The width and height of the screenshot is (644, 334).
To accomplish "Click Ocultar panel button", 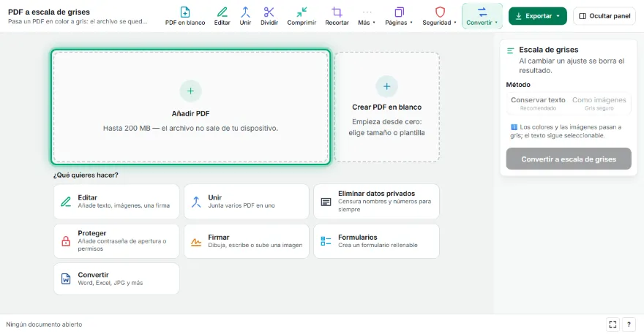I will click(604, 16).
